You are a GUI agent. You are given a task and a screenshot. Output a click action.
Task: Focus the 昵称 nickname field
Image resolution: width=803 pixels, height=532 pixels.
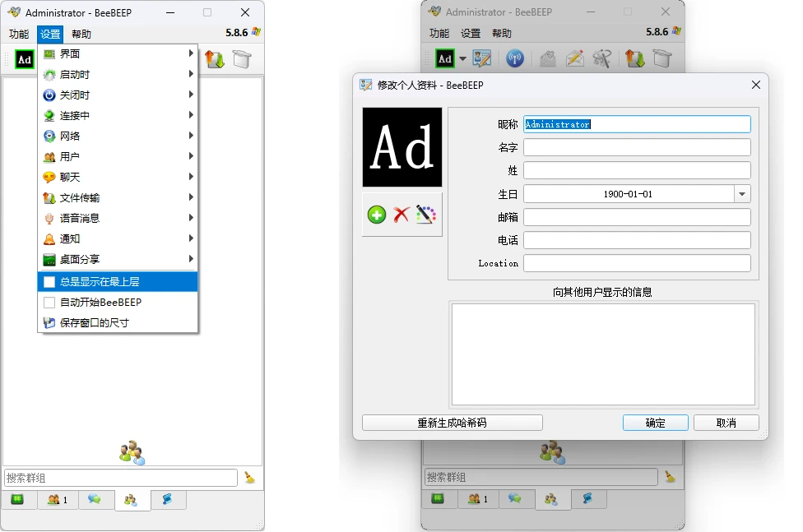click(x=637, y=124)
